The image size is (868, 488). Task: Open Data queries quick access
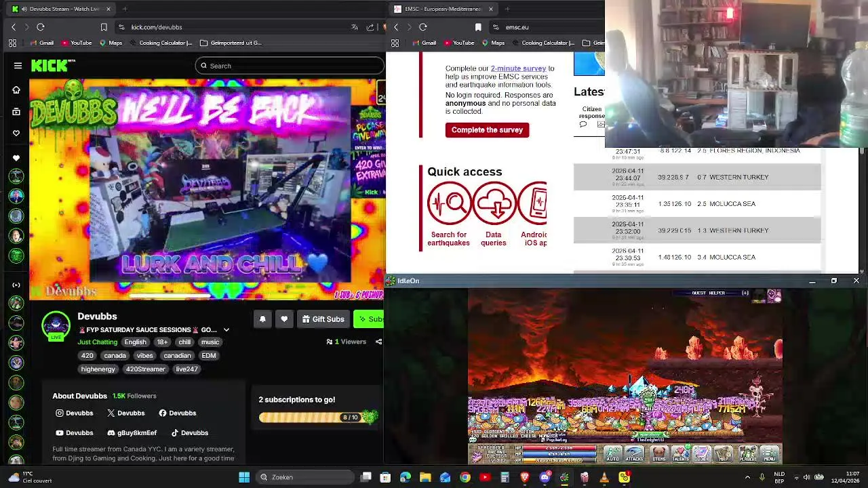click(x=494, y=214)
